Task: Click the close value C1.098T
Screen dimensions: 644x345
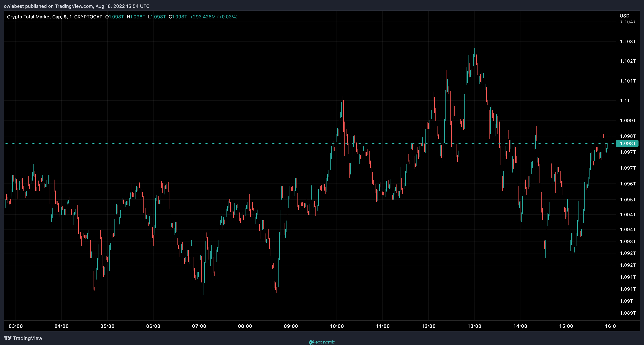Action: pos(178,17)
